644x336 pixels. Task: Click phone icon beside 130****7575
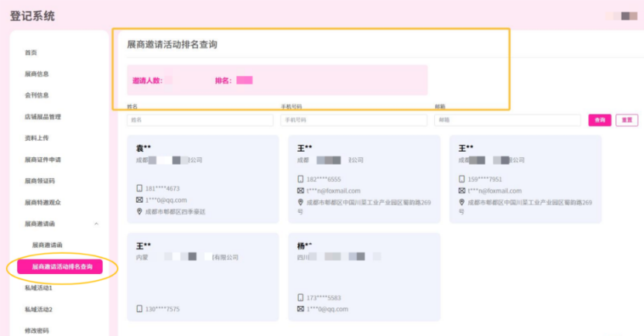(139, 309)
